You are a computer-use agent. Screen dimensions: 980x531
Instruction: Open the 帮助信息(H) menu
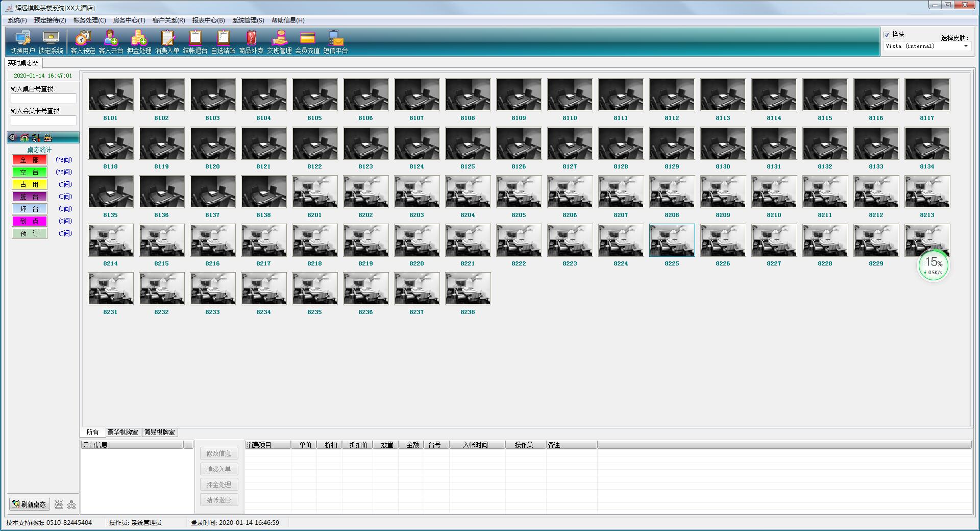pos(288,20)
